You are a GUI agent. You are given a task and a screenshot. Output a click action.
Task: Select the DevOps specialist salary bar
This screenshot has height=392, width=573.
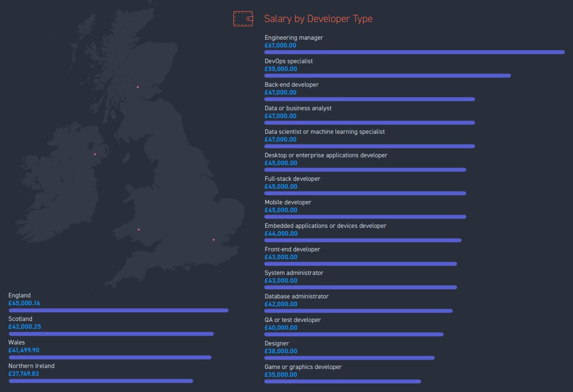point(387,75)
